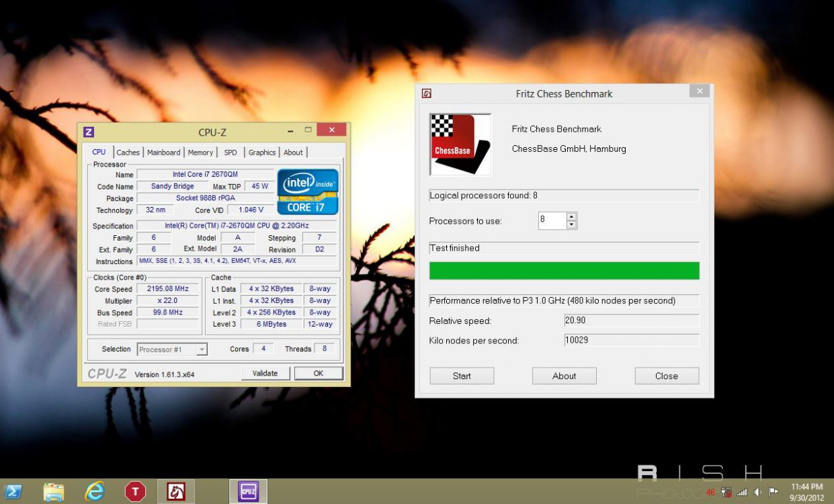The image size is (834, 504).
Task: Click the Fritz Chess Benchmark title icon
Action: 426,93
